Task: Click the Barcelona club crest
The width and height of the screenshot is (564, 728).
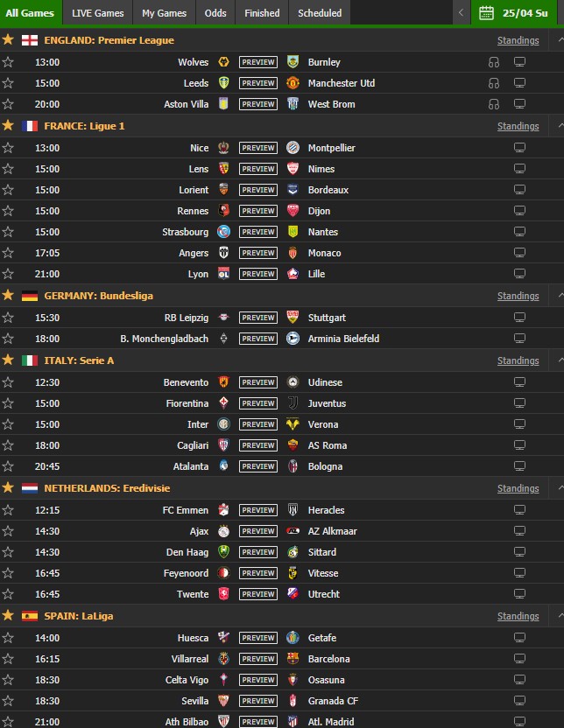Action: tap(293, 658)
